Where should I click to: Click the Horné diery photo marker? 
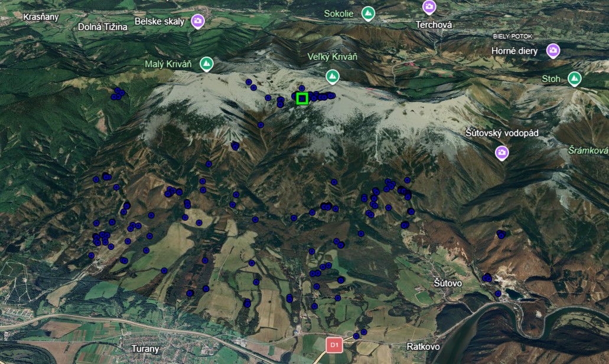click(553, 51)
